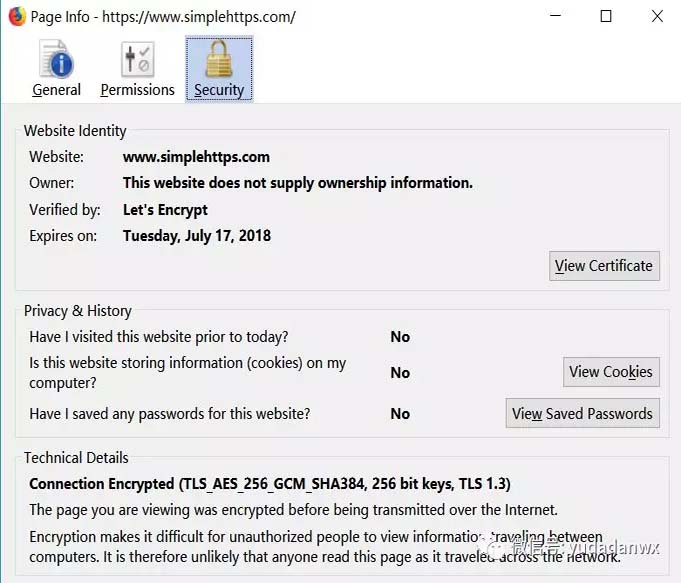
Task: Select the "Let's Encrypt" verifier text
Action: 165,210
